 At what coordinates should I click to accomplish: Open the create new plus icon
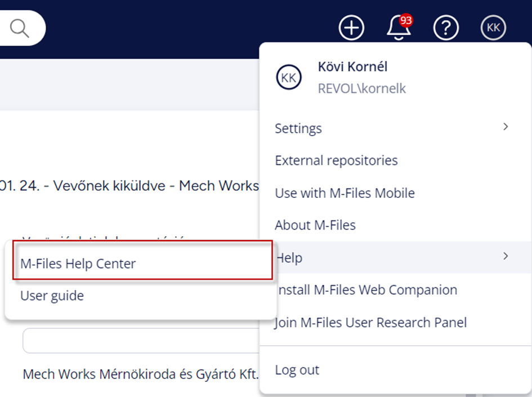tap(351, 28)
